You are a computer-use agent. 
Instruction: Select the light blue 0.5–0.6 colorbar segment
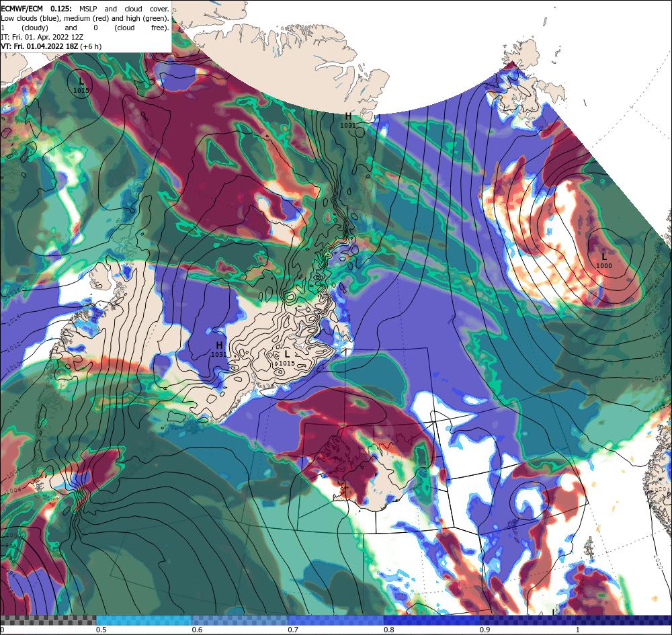(144, 620)
